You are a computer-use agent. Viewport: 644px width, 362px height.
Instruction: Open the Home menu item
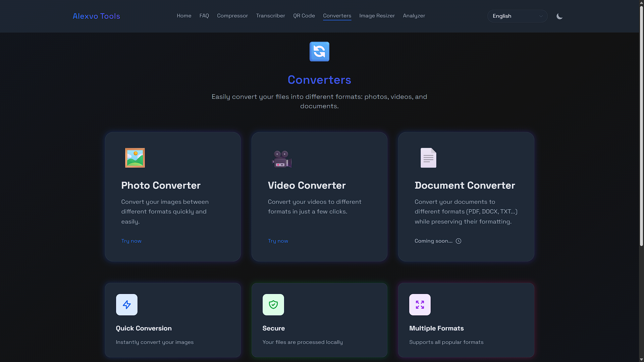tap(184, 16)
